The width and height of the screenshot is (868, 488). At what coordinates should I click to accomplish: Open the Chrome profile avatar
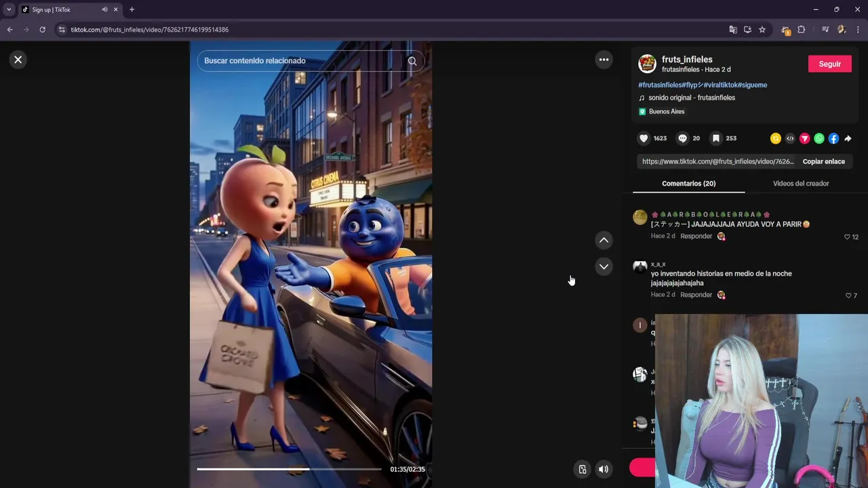tap(842, 30)
